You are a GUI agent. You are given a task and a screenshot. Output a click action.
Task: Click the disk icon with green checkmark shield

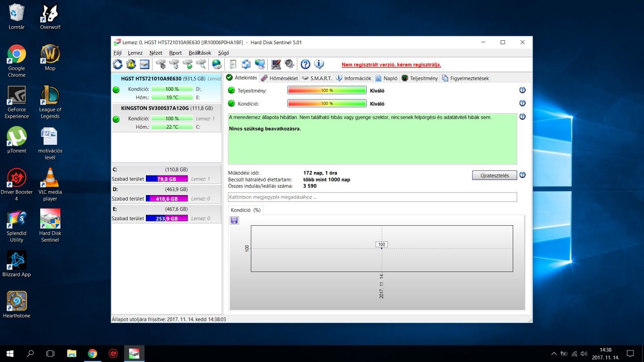click(x=188, y=64)
